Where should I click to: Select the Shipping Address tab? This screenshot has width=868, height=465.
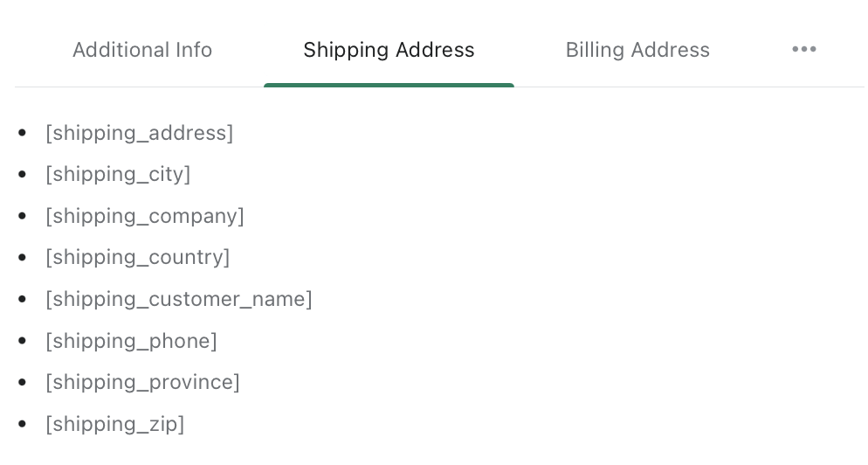tap(389, 50)
